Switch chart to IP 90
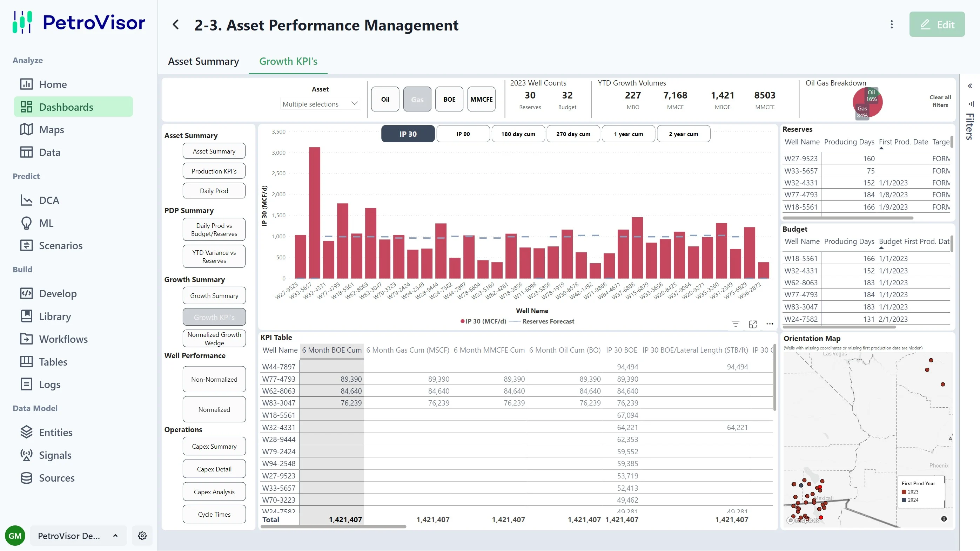The width and height of the screenshot is (980, 551). click(463, 134)
